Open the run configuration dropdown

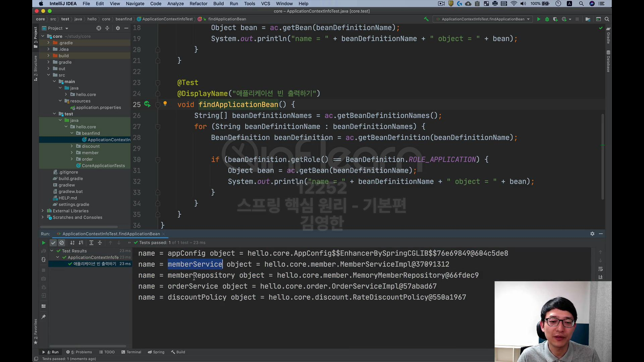pos(483,19)
